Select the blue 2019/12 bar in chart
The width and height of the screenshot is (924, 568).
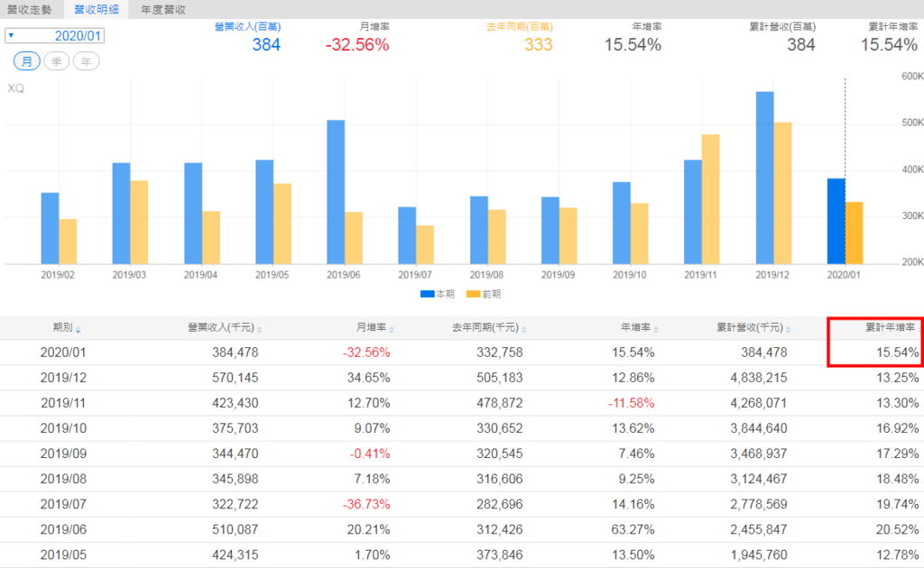(765, 178)
